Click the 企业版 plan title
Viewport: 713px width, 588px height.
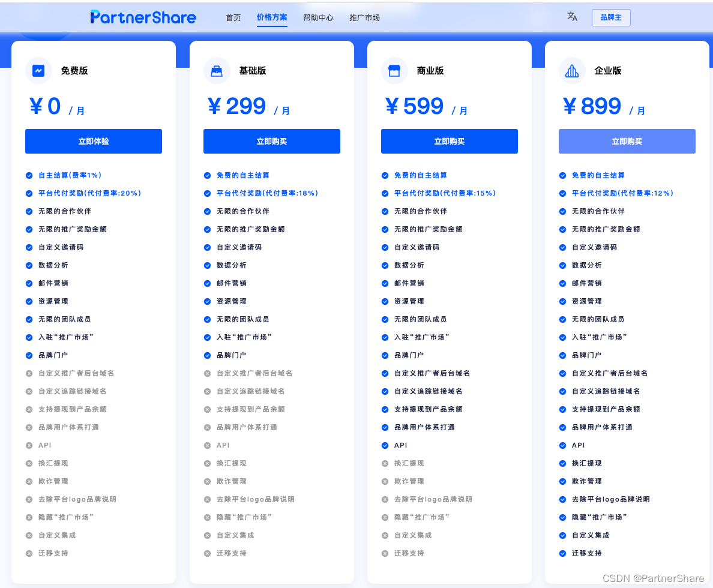(608, 70)
